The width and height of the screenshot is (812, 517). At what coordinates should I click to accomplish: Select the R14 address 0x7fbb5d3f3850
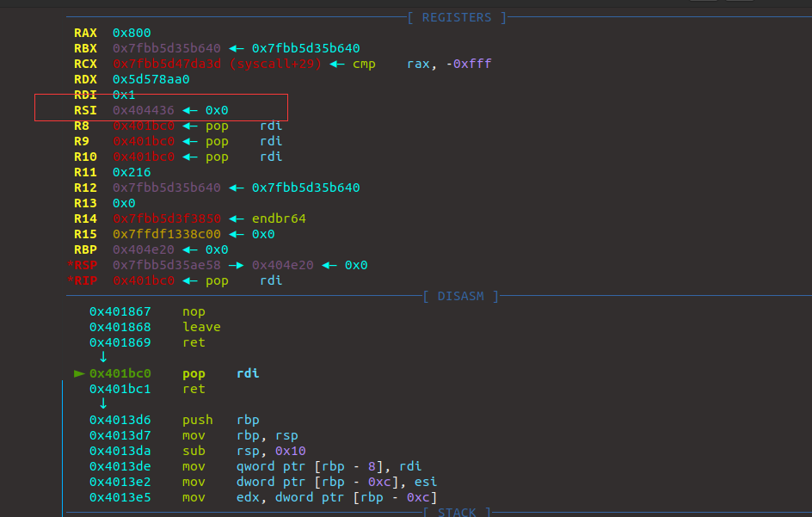point(166,218)
